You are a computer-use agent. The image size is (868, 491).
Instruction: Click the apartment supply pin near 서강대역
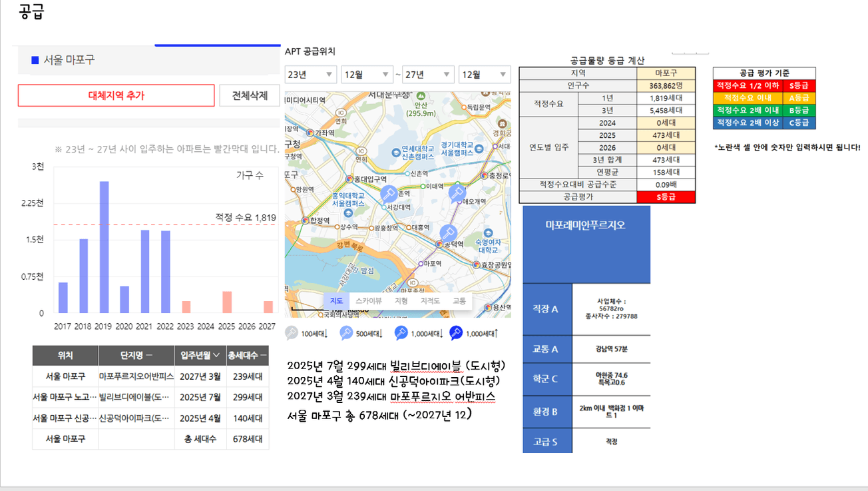(x=389, y=194)
